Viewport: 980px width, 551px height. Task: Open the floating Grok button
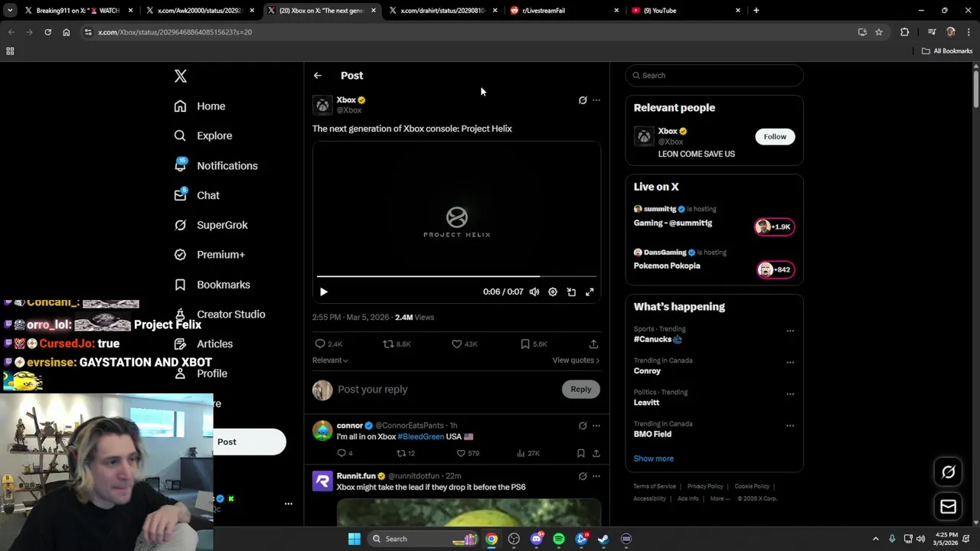(x=948, y=472)
